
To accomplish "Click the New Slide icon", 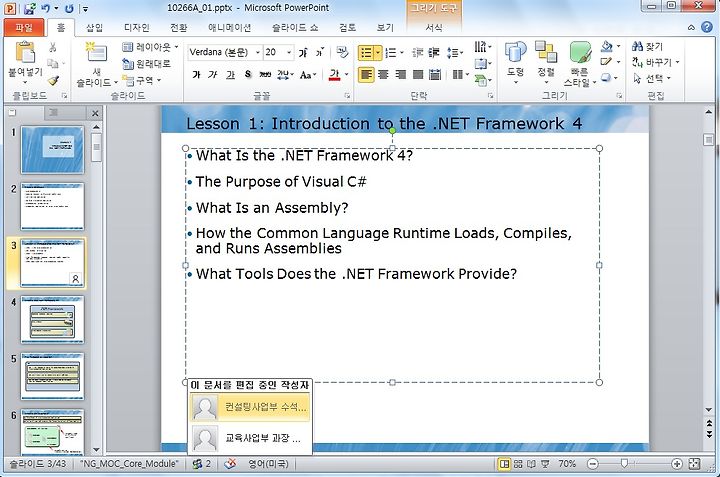I will pyautogui.click(x=96, y=53).
